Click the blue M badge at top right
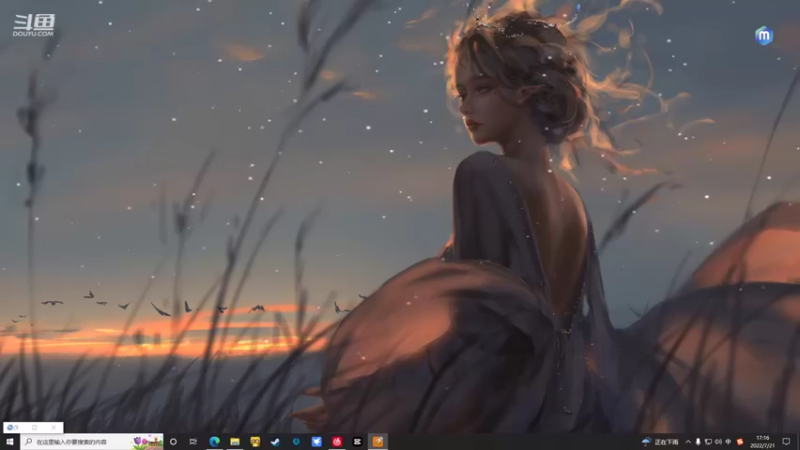 [x=764, y=36]
